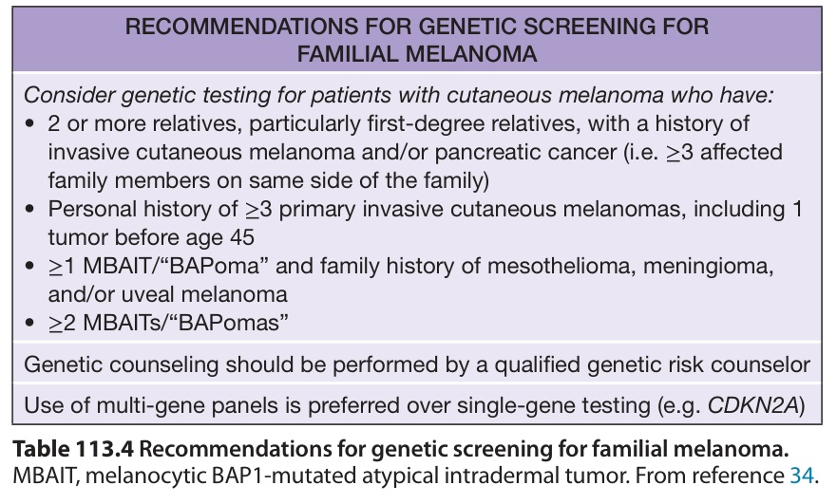Select the word FAMILIAL MELANOMA in header
Viewport: 837px width, 504px height.
417,54
